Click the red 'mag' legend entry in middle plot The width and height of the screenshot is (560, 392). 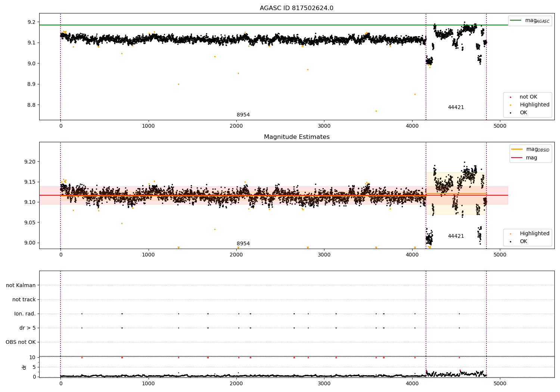pyautogui.click(x=524, y=158)
